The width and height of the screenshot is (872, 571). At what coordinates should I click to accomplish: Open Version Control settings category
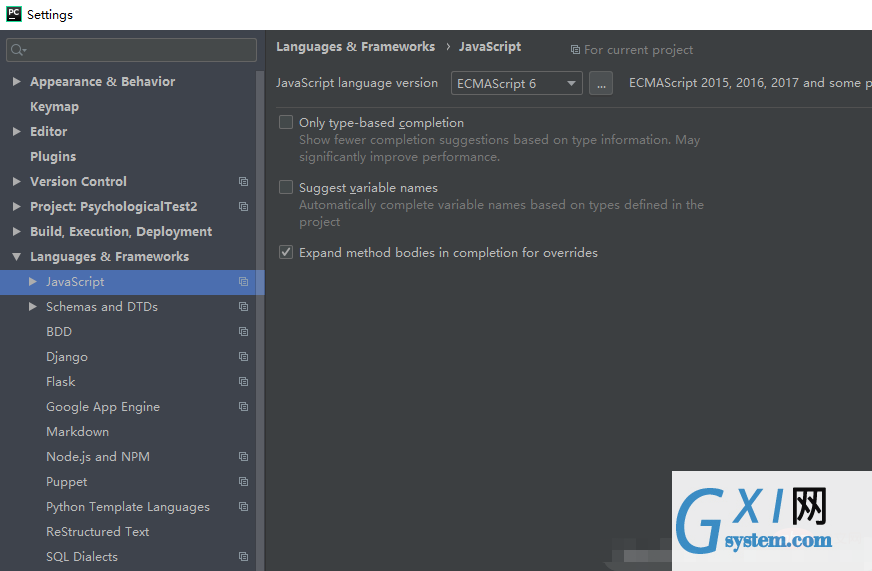click(x=78, y=182)
